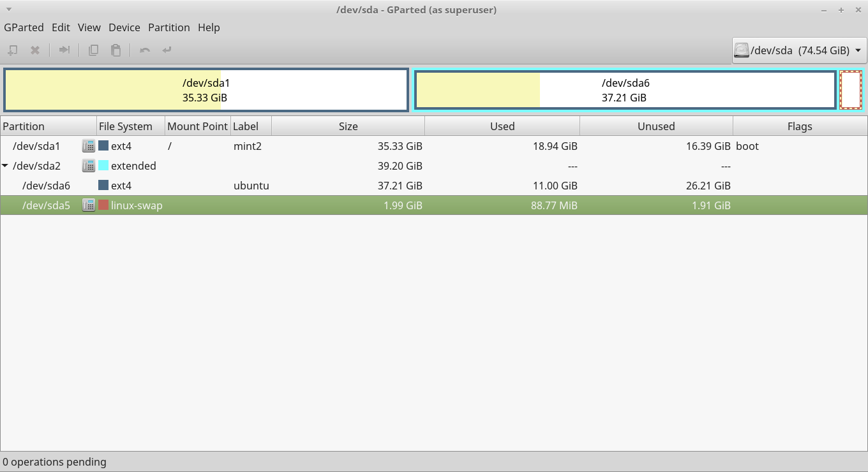Select the /dev/sda6 row
The width and height of the screenshot is (868, 472).
434,186
